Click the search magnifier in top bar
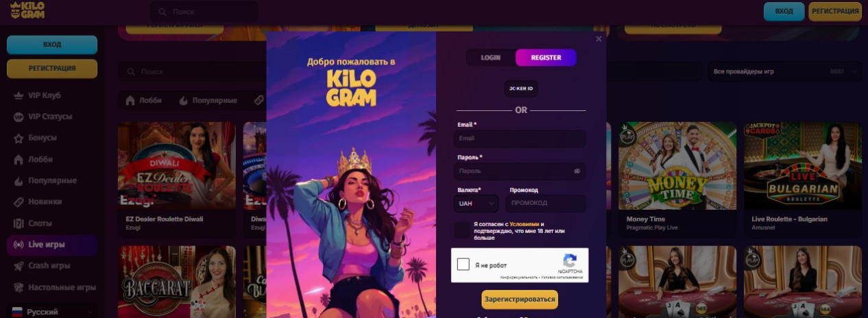Viewport: 868px width, 318px height. coord(162,12)
